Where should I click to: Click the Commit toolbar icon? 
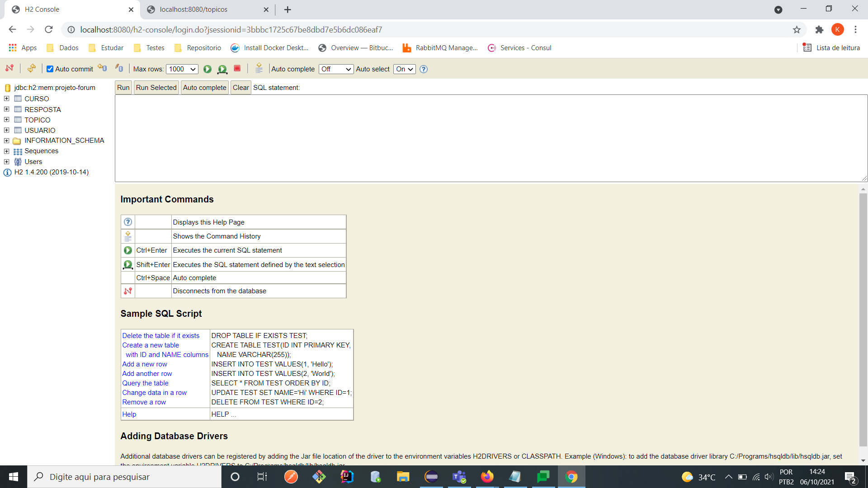pyautogui.click(x=119, y=68)
